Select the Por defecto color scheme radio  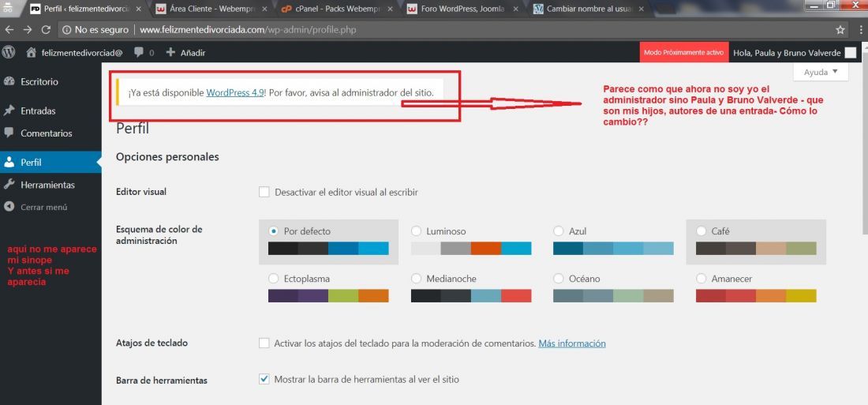pyautogui.click(x=273, y=231)
